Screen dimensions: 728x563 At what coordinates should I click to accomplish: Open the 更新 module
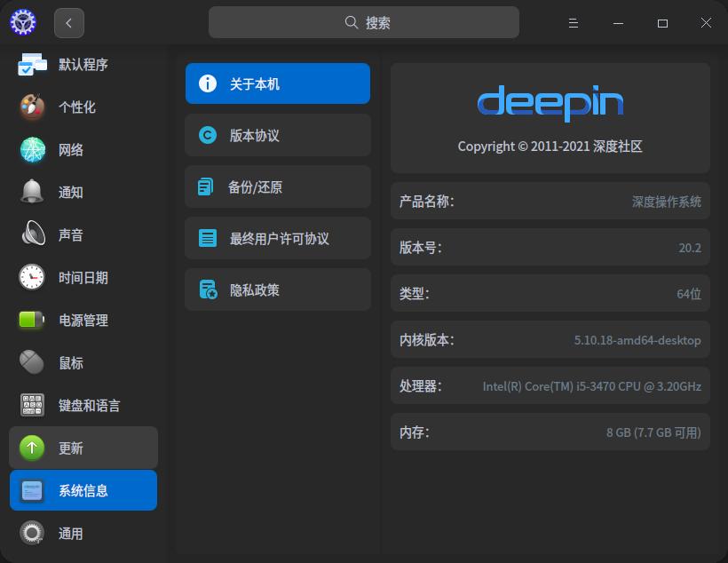(83, 448)
